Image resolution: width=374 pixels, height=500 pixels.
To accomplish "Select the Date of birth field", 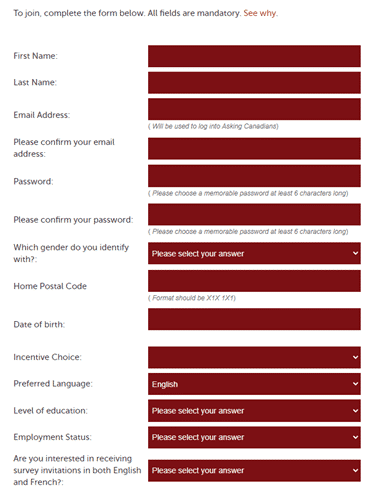I will click(254, 319).
